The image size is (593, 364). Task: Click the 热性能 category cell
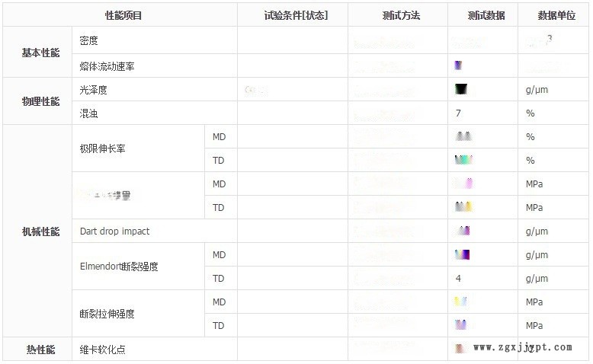click(40, 350)
